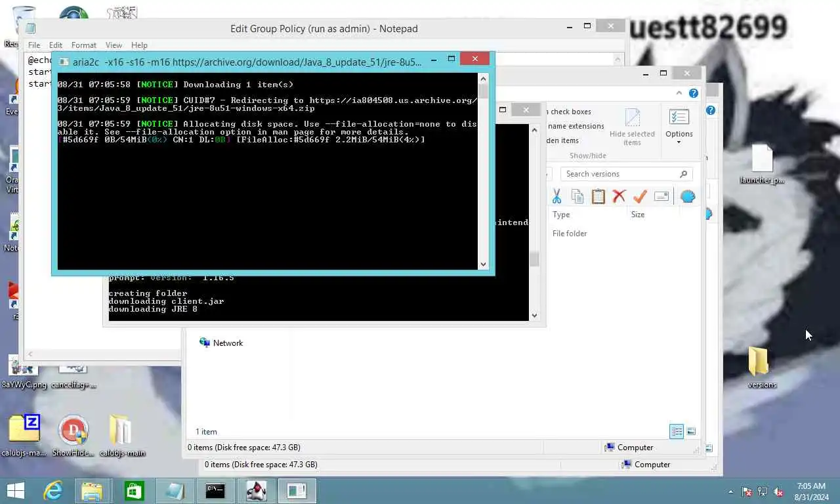Open Explorer Help blue question mark
This screenshot has height=504, width=840.
point(694,93)
